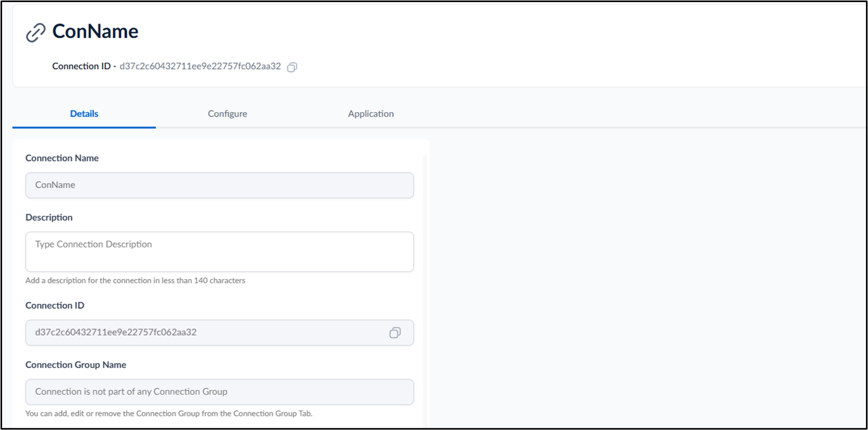Click the Connection Group Name field
The height and width of the screenshot is (430, 868).
[220, 392]
